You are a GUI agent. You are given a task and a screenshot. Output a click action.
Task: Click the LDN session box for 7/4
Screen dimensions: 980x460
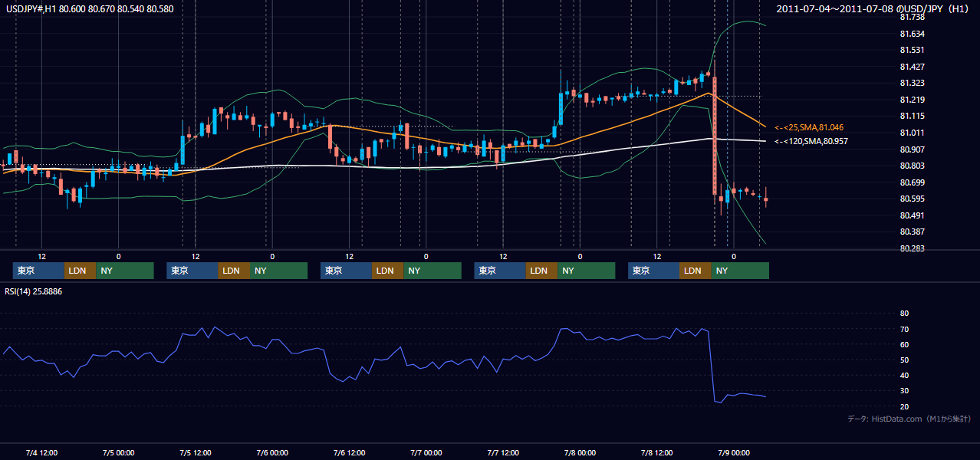tap(81, 271)
